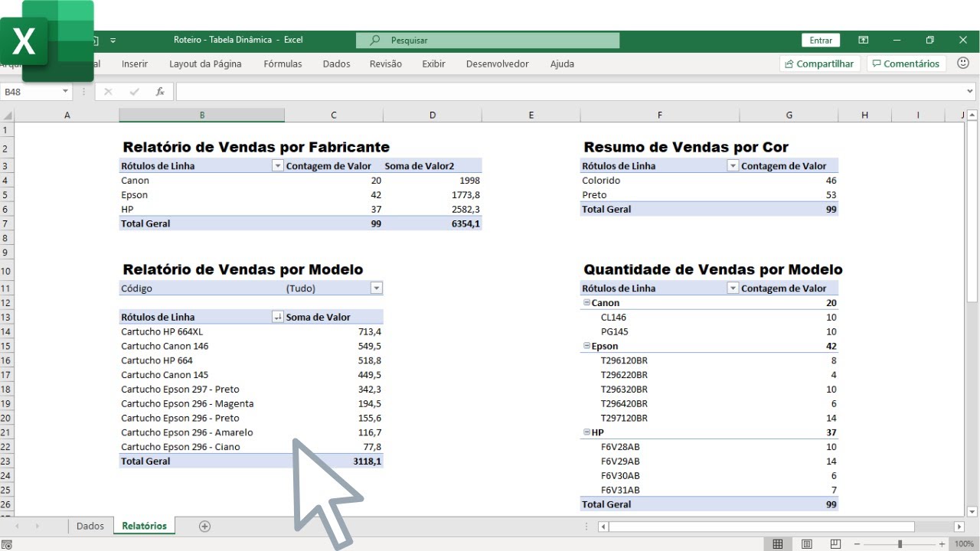Viewport: 980px width, 551px height.
Task: Open Rótulos de Linha filter in Vendas por Cor
Action: (733, 166)
